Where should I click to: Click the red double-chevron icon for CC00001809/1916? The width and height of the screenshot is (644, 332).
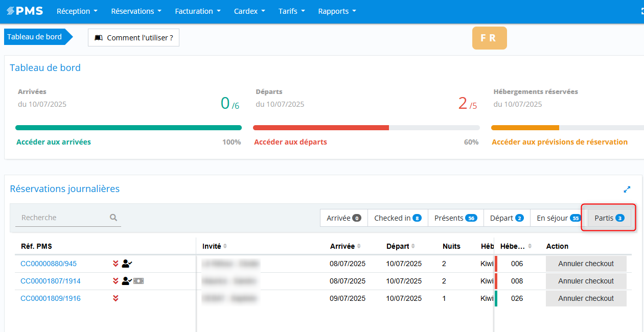tap(116, 298)
